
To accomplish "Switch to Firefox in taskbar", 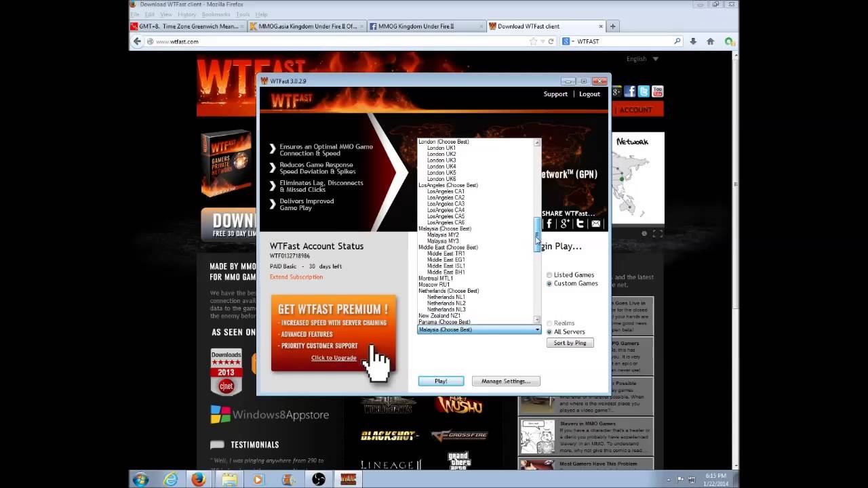I will (198, 480).
